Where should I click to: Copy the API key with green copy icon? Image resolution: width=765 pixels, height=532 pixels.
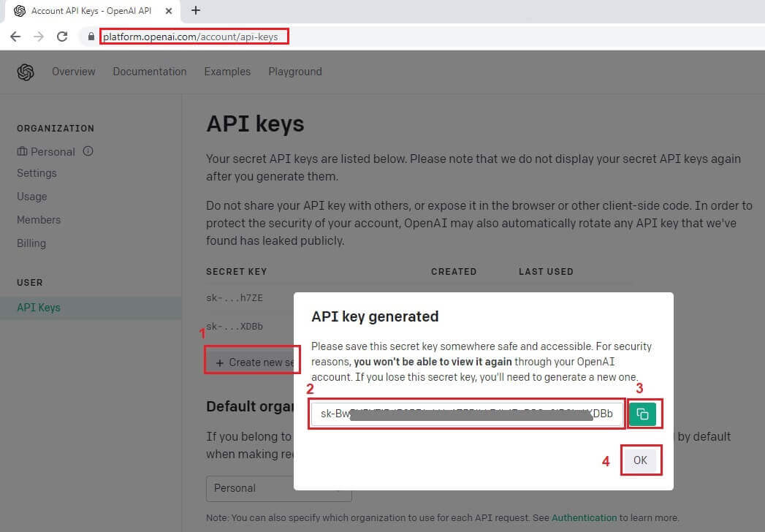click(642, 414)
